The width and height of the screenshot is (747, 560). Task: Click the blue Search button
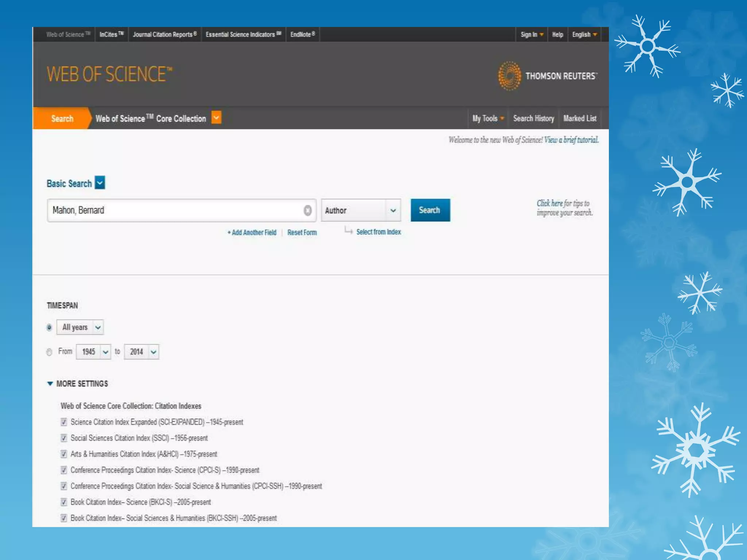point(430,210)
